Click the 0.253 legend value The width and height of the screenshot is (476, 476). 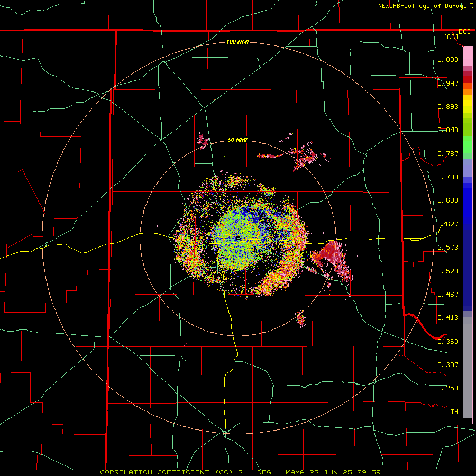(x=448, y=388)
